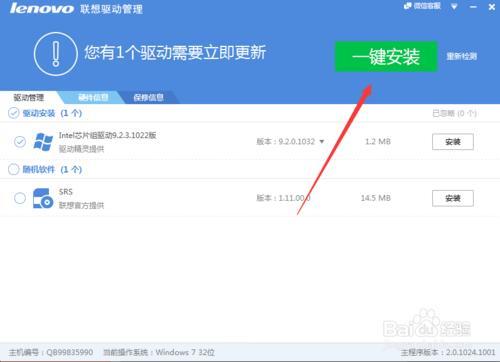Click the 14.5 MB size value
This screenshot has width=500, height=362.
pos(376,198)
